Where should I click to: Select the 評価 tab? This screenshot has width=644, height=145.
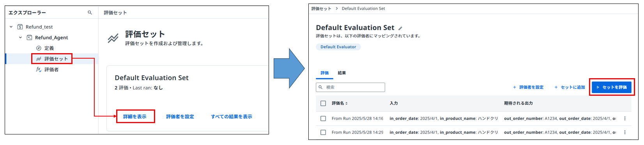pos(325,73)
